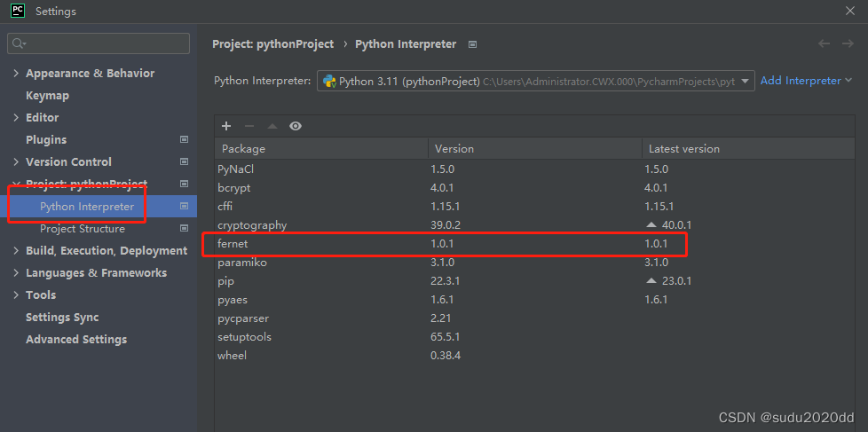The image size is (868, 432).
Task: Click the forward navigation arrow
Action: pos(848,43)
